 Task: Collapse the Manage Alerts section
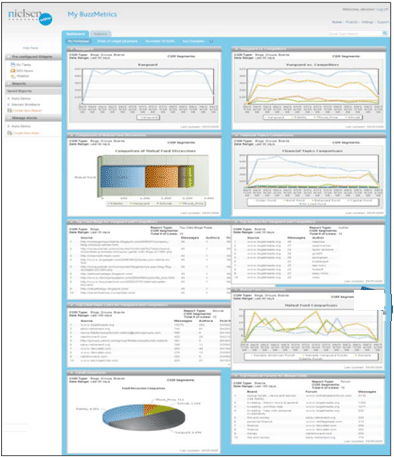8,118
